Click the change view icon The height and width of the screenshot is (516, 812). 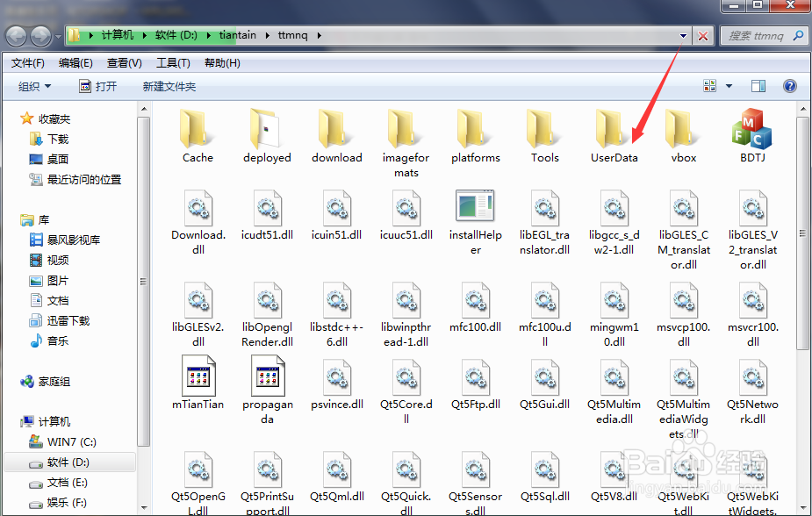tap(709, 86)
